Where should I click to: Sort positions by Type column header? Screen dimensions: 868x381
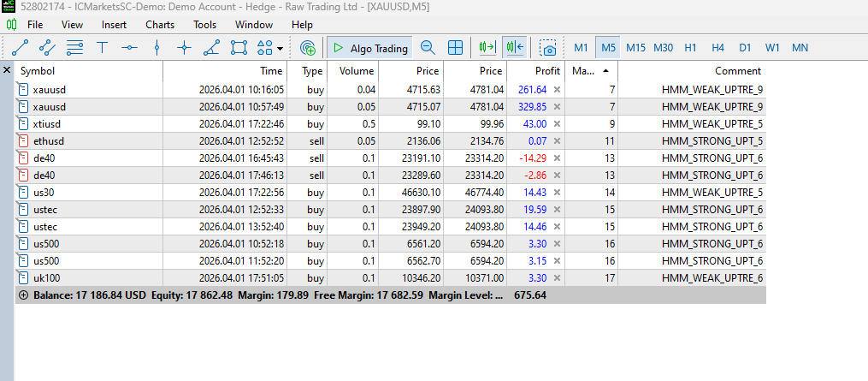click(x=307, y=71)
